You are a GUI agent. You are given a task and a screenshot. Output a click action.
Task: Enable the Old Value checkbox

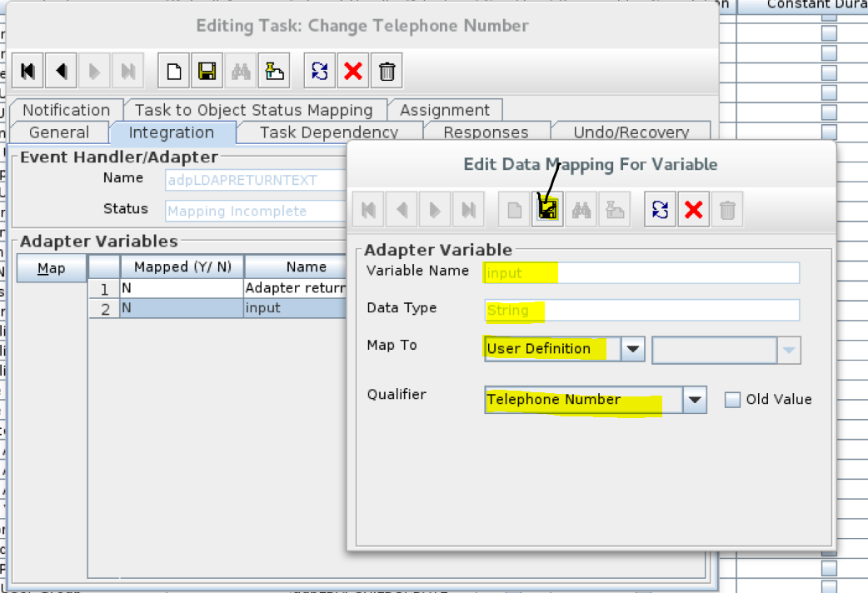[x=731, y=399]
